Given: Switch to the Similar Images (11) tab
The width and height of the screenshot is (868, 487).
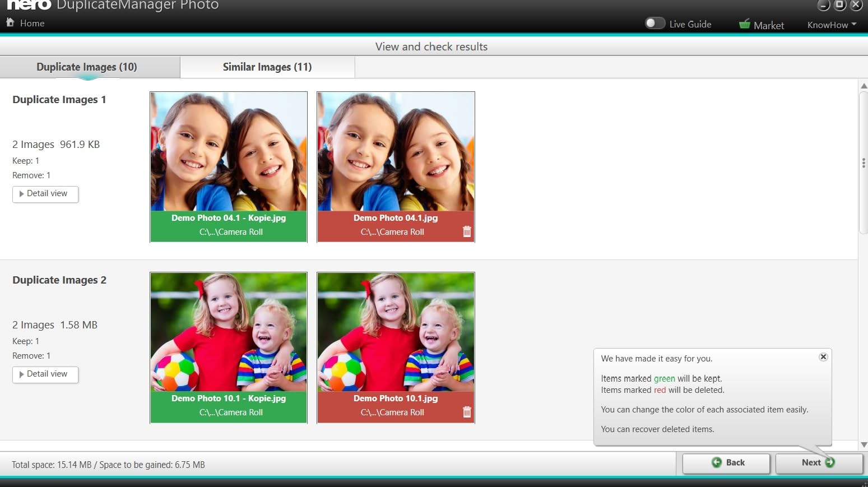Looking at the screenshot, I should click(x=267, y=67).
